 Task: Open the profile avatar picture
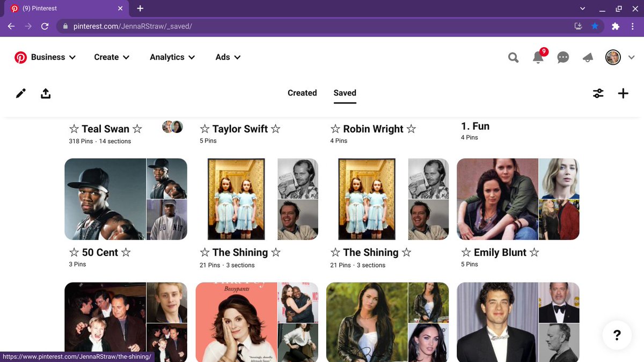(x=613, y=57)
